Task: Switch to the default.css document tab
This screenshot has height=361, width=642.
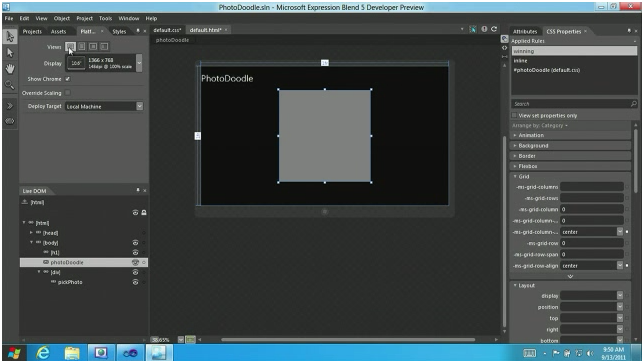Action: 167,30
